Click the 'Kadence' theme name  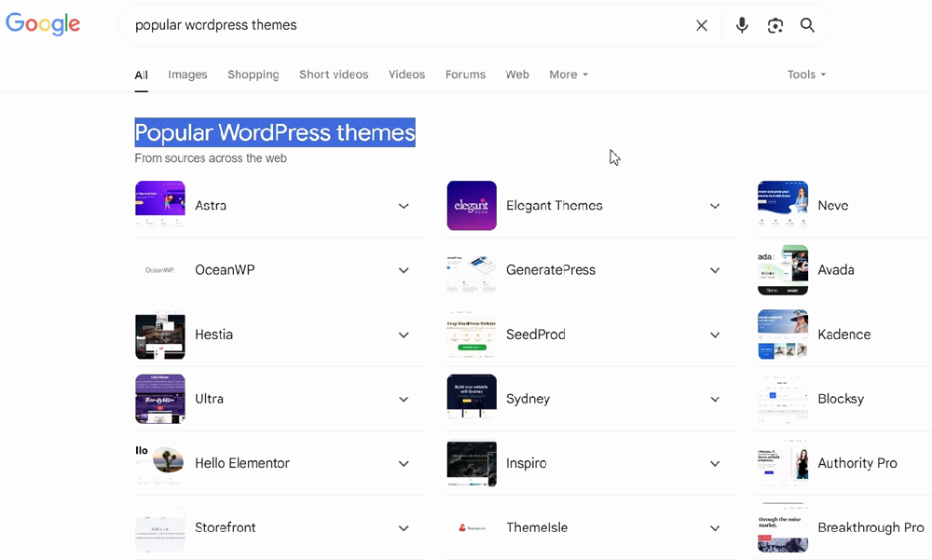(x=844, y=335)
